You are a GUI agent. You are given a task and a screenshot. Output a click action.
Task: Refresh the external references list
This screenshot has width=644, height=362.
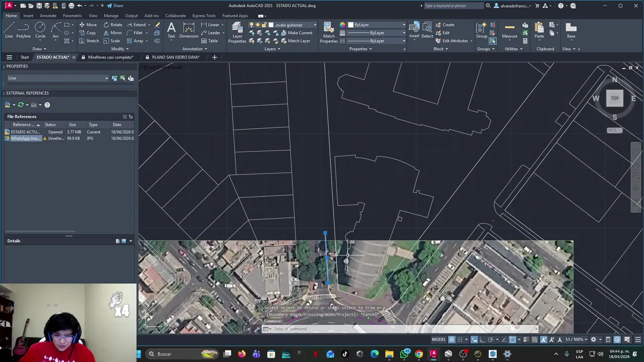coord(21,105)
